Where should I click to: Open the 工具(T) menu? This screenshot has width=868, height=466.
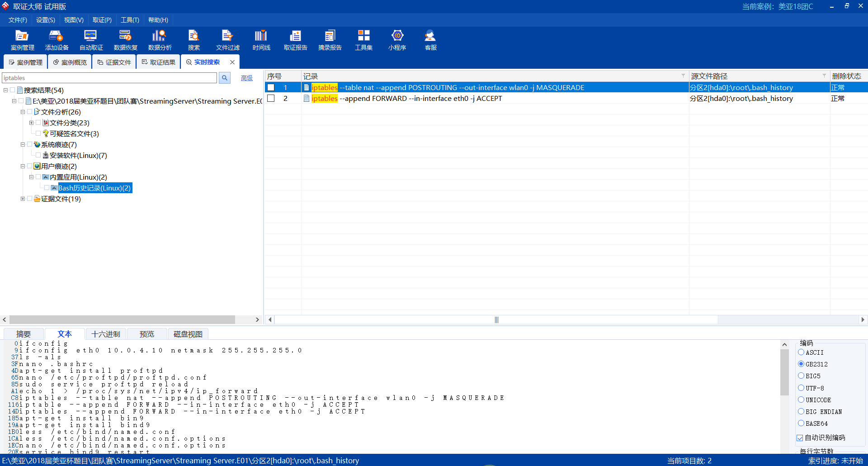click(x=130, y=20)
